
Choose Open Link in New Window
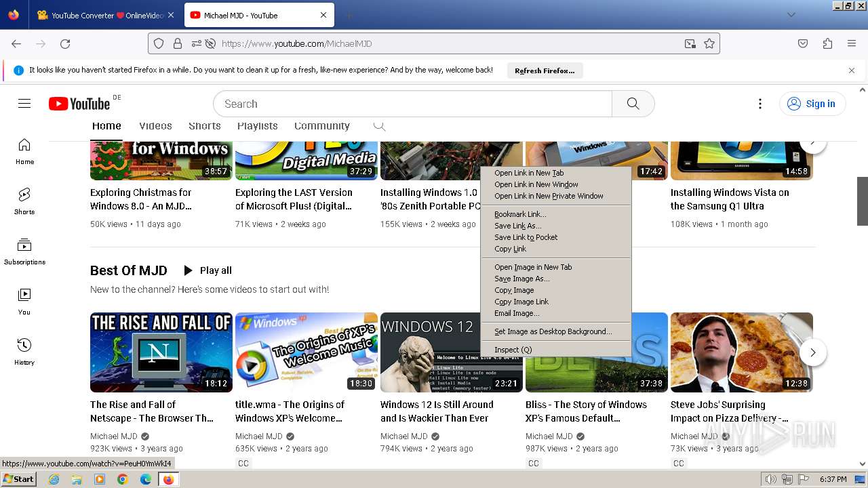click(556, 184)
